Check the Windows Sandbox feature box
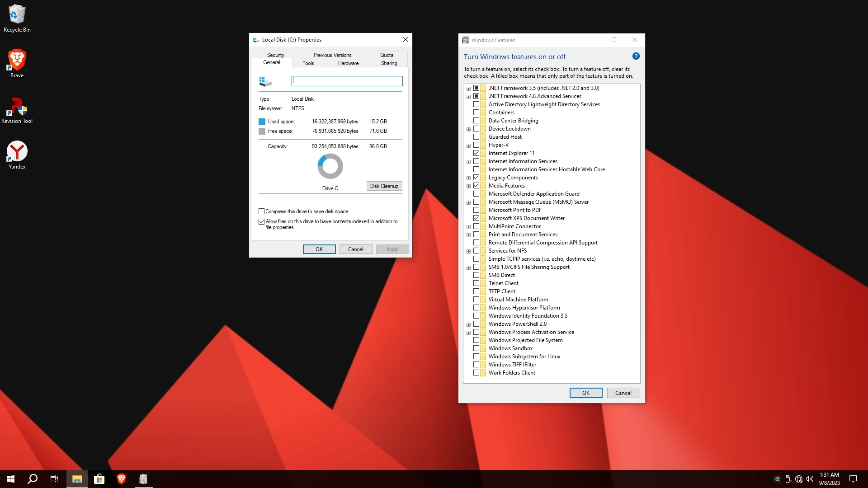 (x=476, y=348)
